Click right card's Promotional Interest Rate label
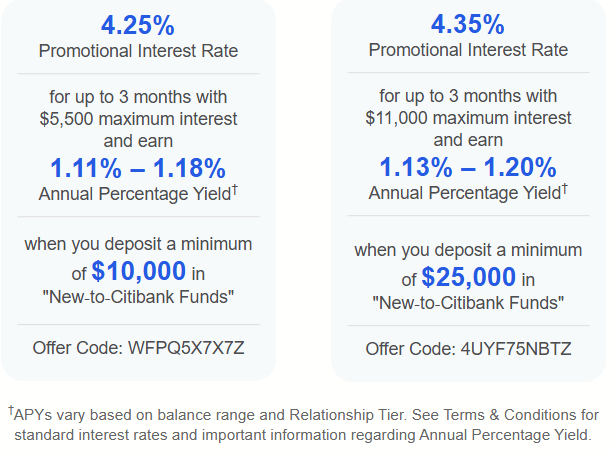The image size is (613, 453). 468,50
